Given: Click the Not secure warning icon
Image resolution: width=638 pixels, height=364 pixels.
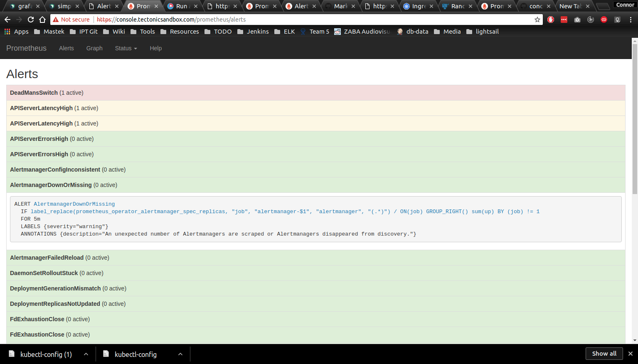Looking at the screenshot, I should click(56, 20).
